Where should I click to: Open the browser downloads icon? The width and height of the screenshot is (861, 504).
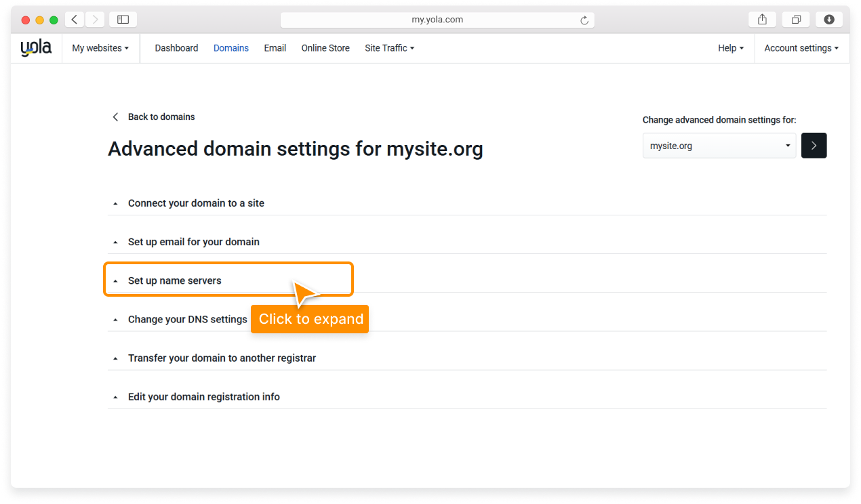(828, 20)
